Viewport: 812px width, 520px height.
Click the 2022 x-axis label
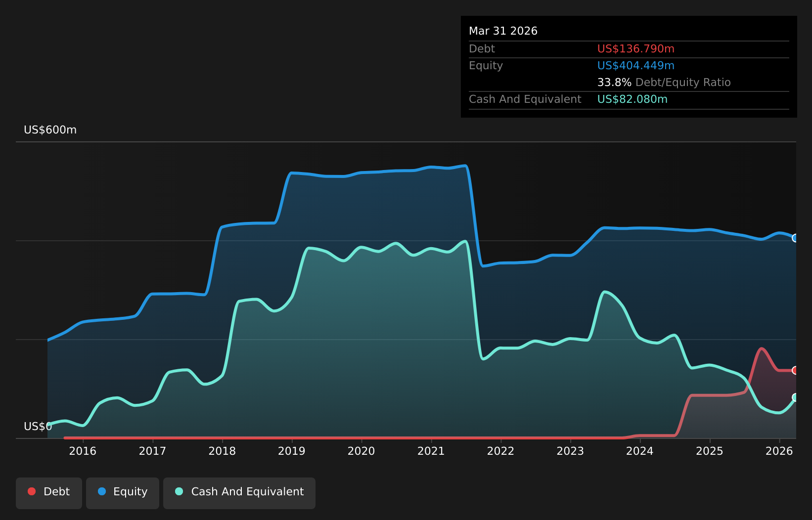tap(501, 451)
